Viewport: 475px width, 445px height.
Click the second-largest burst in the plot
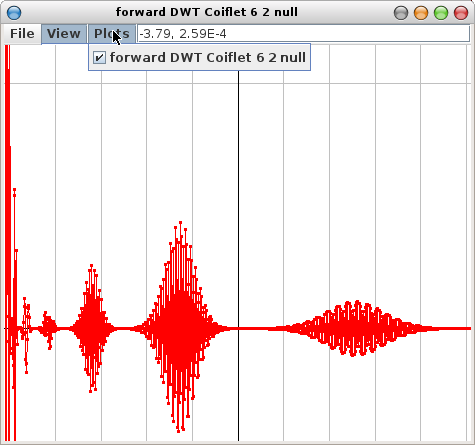click(x=92, y=329)
